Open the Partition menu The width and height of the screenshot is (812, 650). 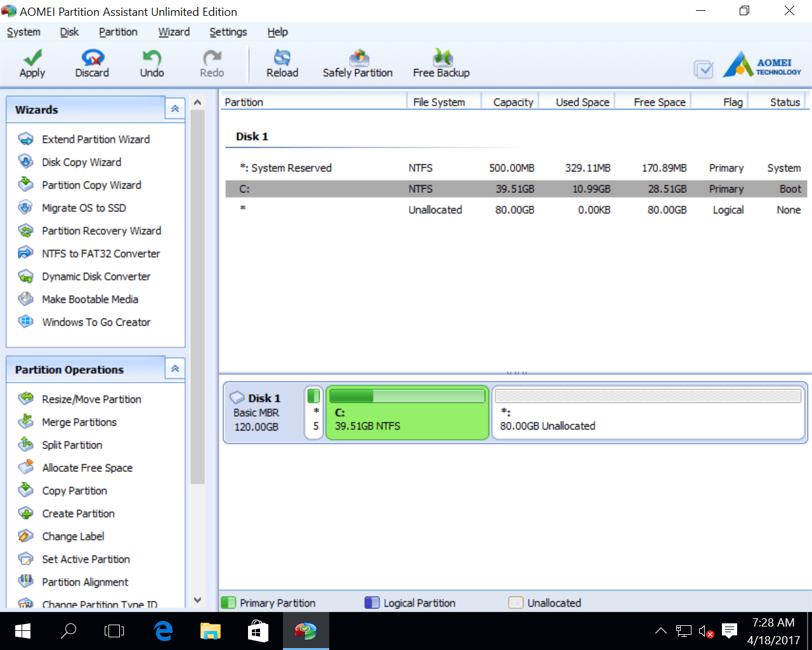[118, 32]
